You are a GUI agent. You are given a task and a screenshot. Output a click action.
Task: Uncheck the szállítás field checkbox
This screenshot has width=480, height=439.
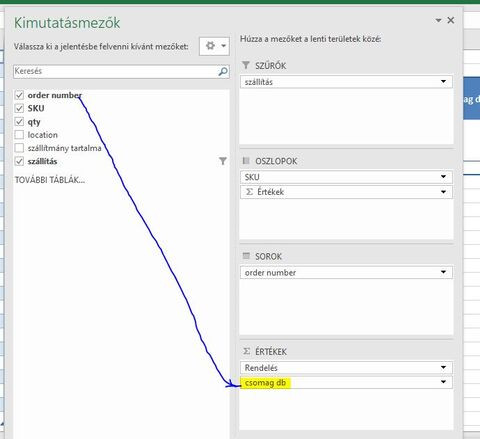[19, 161]
